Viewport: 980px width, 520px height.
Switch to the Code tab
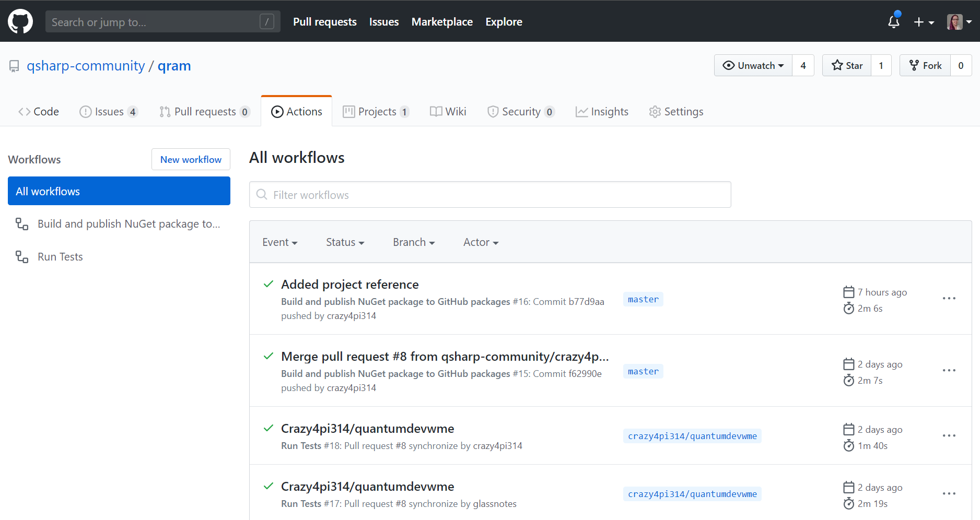[x=39, y=112]
